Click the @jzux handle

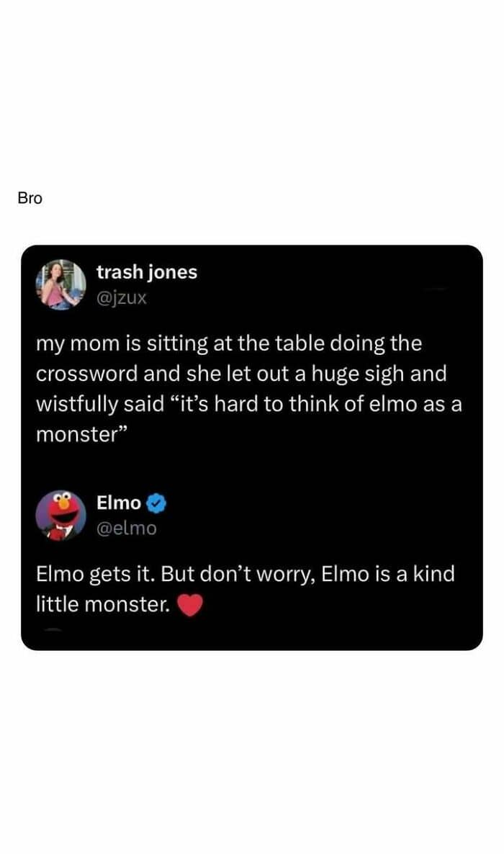click(x=122, y=297)
